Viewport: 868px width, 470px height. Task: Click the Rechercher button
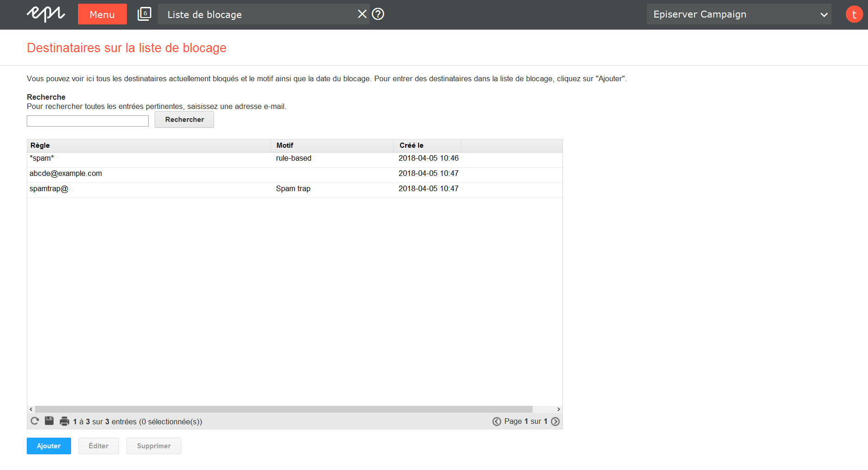click(x=184, y=120)
